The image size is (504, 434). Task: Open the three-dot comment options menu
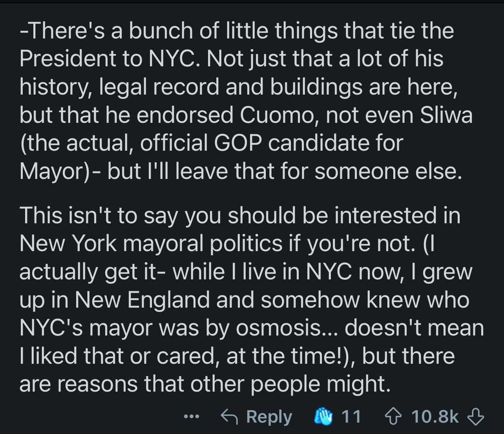[192, 417]
